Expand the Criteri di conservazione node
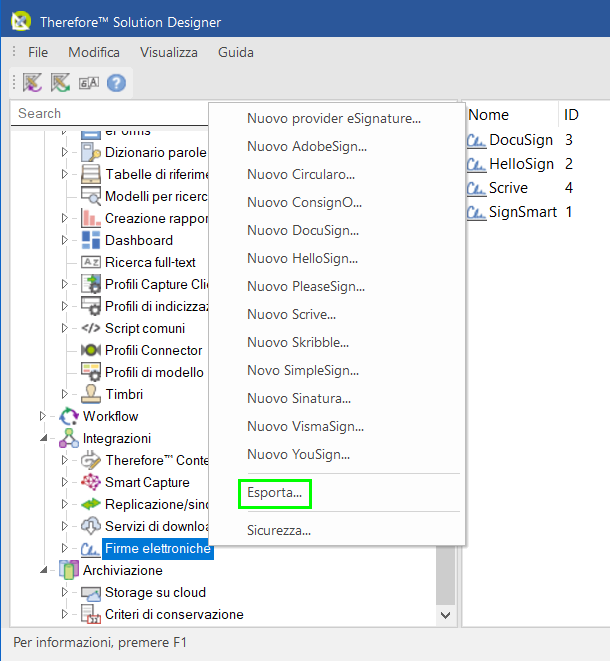This screenshot has width=610, height=661. 64,614
